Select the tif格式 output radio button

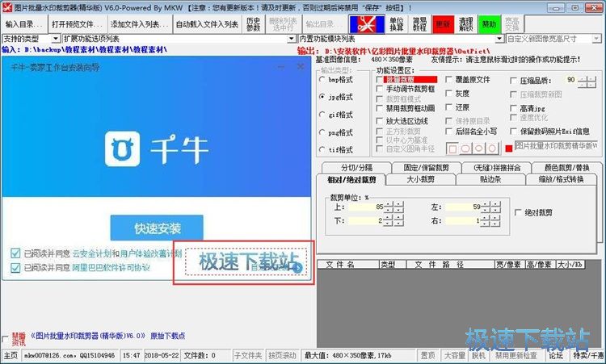(x=322, y=149)
